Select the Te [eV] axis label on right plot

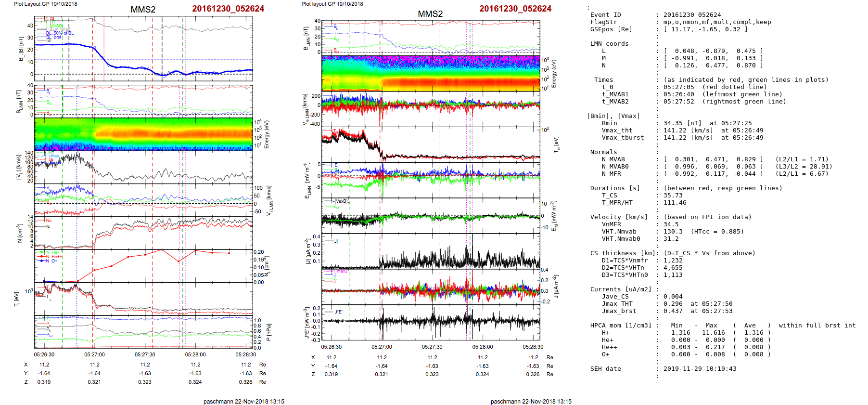pyautogui.click(x=557, y=144)
